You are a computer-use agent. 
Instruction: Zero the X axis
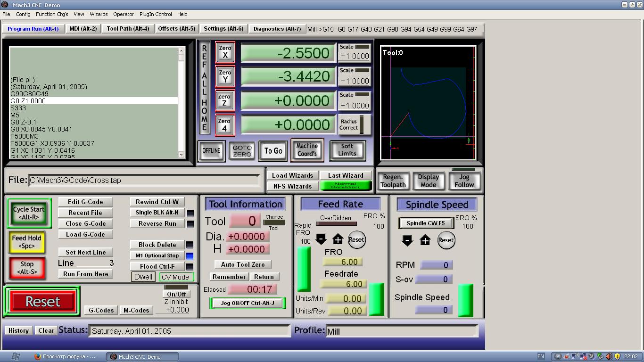[225, 52]
